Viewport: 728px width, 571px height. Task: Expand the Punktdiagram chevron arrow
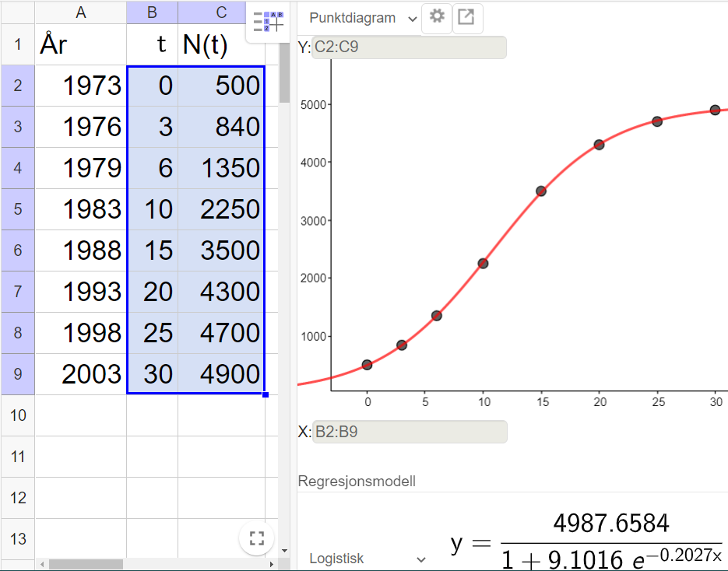click(413, 17)
